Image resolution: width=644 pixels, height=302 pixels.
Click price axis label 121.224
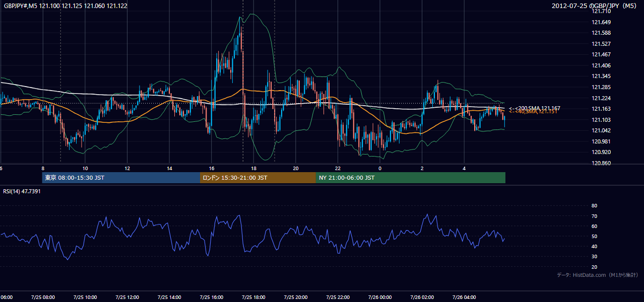[602, 98]
